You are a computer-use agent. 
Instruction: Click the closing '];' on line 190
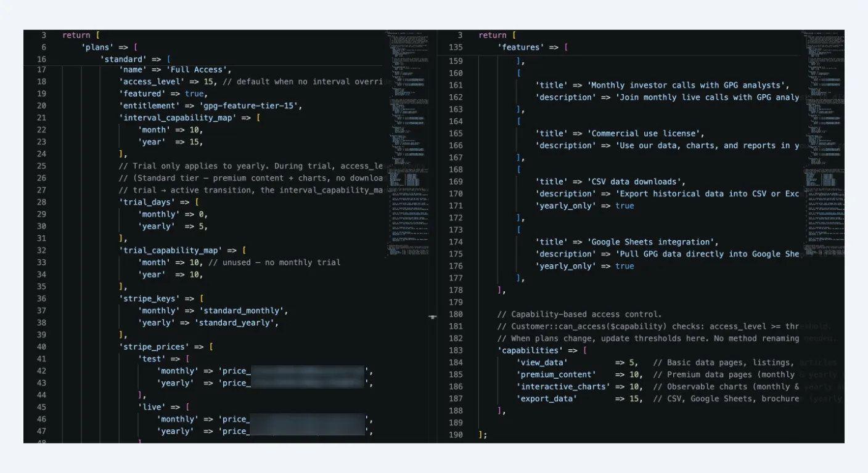(483, 435)
